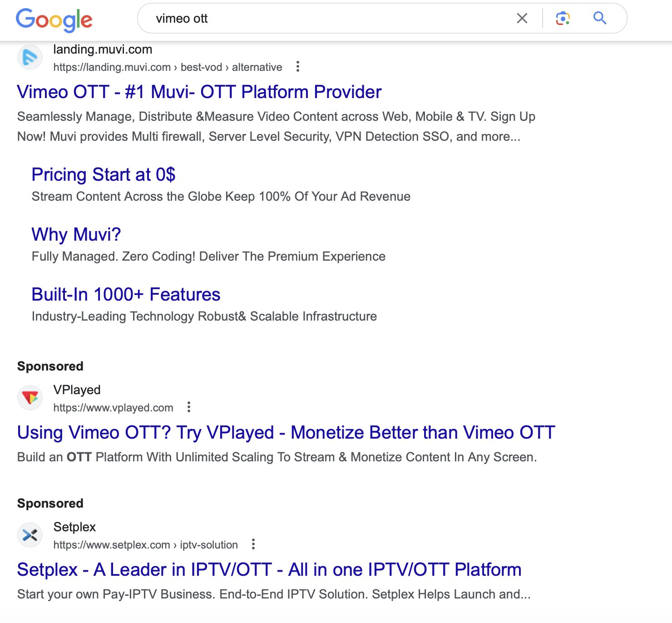Click the Setplex favicon icon
The image size is (672, 623).
pos(30,535)
